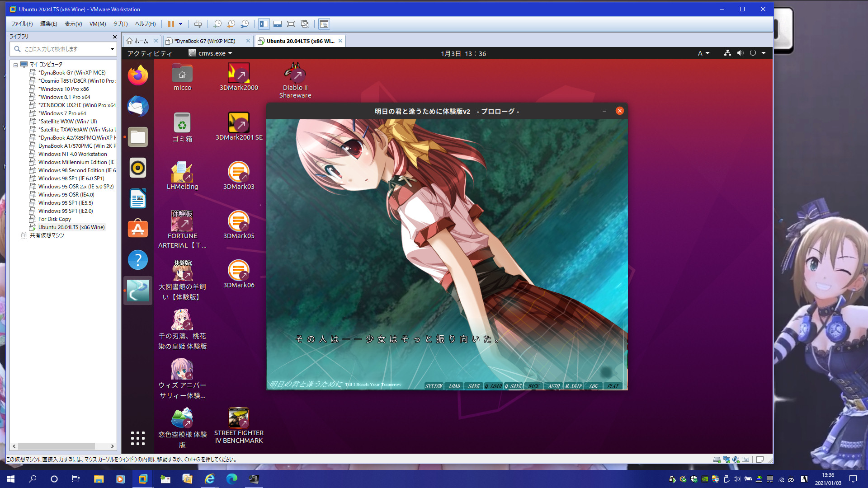This screenshot has width=868, height=488.
Task: Close the Ubuntu 20.04LTS tab
Action: 340,41
